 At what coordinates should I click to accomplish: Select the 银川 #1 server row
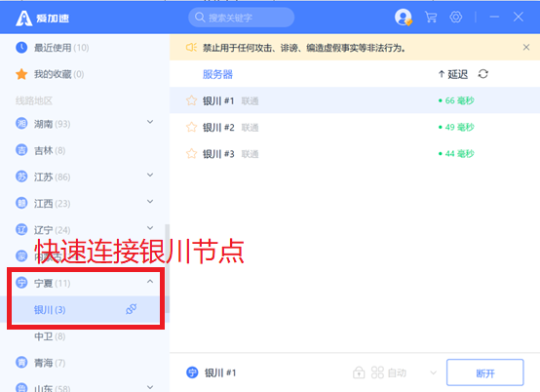coord(355,100)
